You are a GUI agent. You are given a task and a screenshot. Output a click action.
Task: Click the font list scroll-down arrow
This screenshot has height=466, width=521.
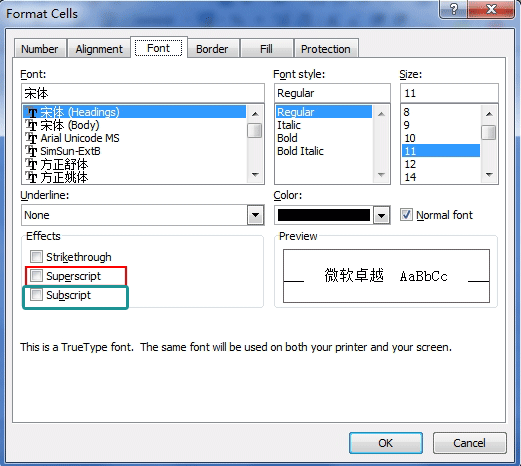(x=255, y=175)
